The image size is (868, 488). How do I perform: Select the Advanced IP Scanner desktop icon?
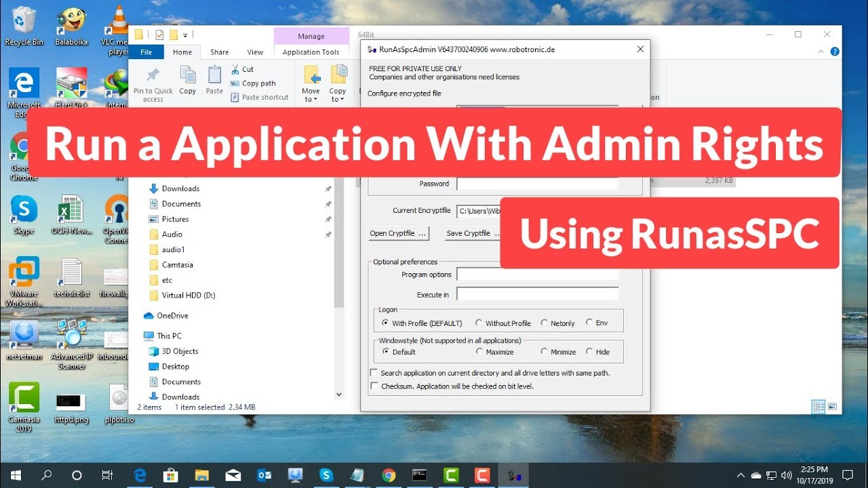coord(72,344)
